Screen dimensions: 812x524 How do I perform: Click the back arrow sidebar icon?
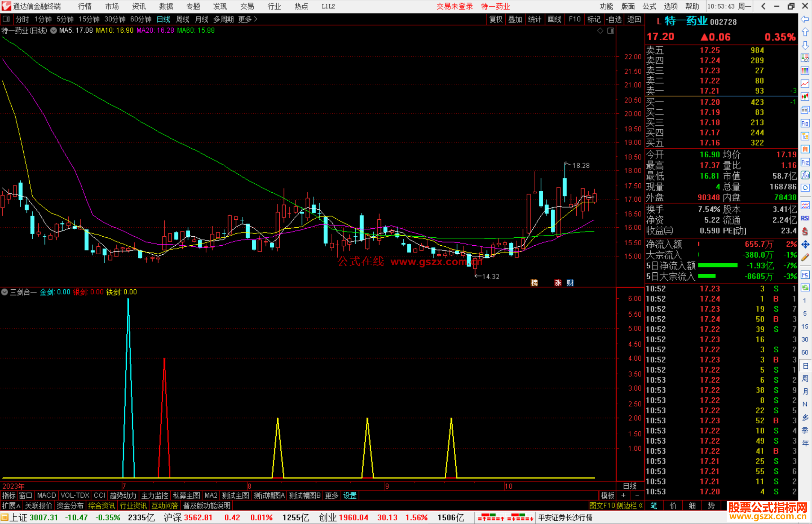pyautogui.click(x=805, y=19)
